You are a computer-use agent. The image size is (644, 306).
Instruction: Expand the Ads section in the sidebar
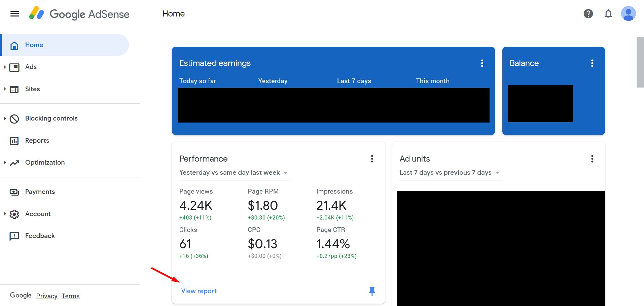pos(31,67)
